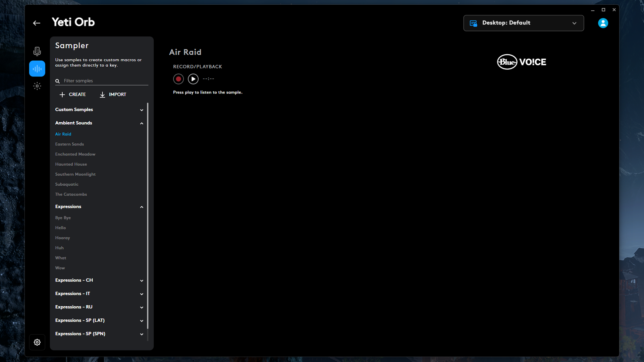644x362 pixels.
Task: Minimize the G HUB window
Action: pos(593,10)
